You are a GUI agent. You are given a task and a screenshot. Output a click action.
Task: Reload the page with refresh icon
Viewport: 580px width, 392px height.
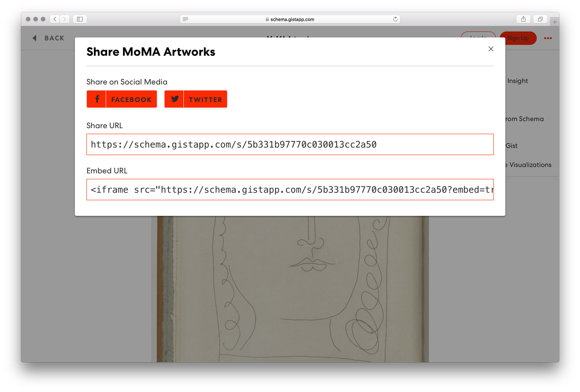(395, 19)
